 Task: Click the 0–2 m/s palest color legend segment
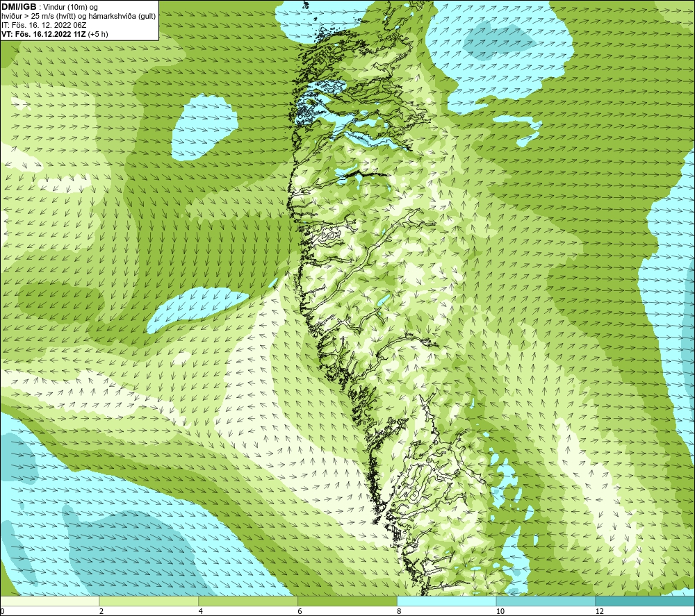[x=49, y=601]
